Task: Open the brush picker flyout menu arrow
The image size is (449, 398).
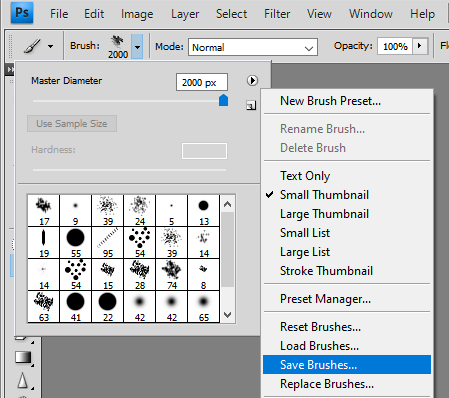Action: pos(252,80)
